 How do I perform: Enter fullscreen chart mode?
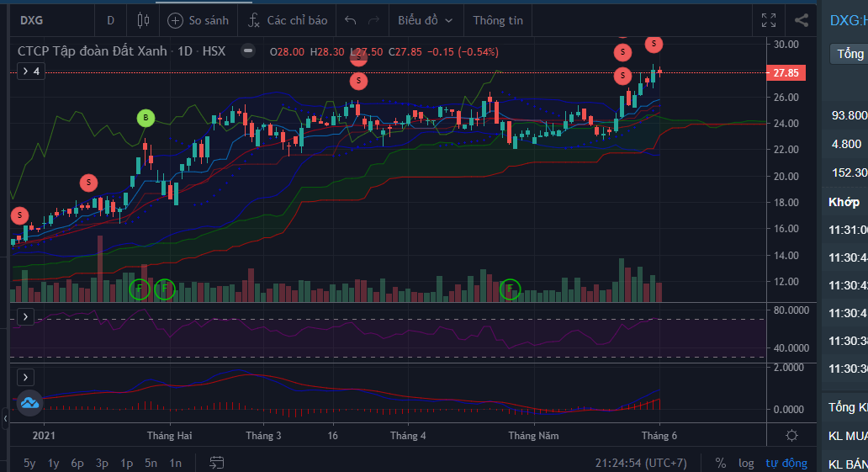click(769, 20)
